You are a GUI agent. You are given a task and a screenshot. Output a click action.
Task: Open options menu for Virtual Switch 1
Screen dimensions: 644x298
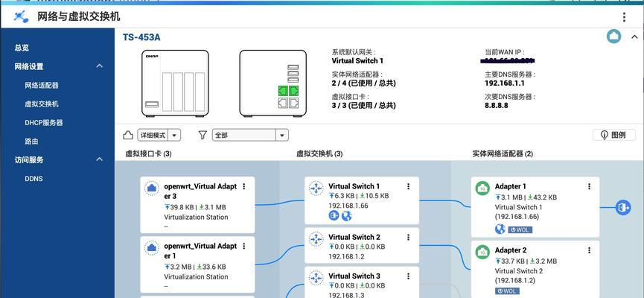[408, 186]
